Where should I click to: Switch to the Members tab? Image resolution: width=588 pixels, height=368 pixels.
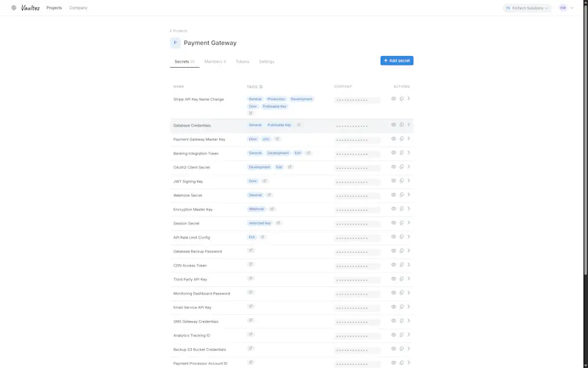pyautogui.click(x=215, y=62)
